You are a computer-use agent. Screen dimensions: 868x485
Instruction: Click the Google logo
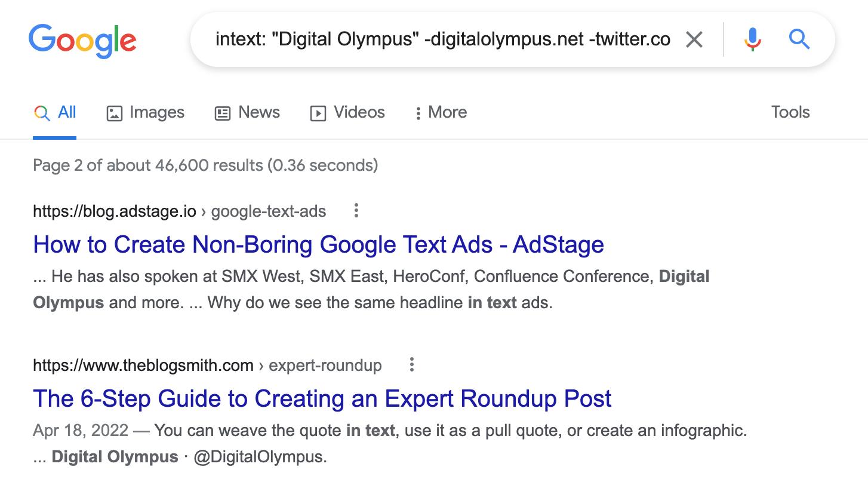pyautogui.click(x=82, y=40)
